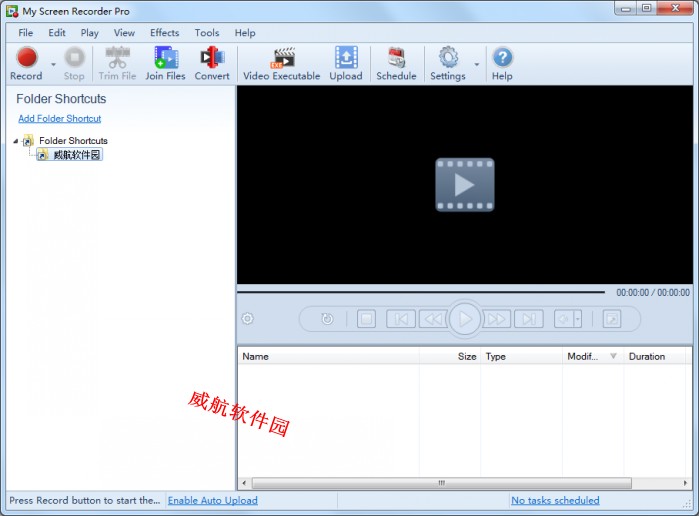Open the Edit menu
The height and width of the screenshot is (516, 699).
click(57, 33)
